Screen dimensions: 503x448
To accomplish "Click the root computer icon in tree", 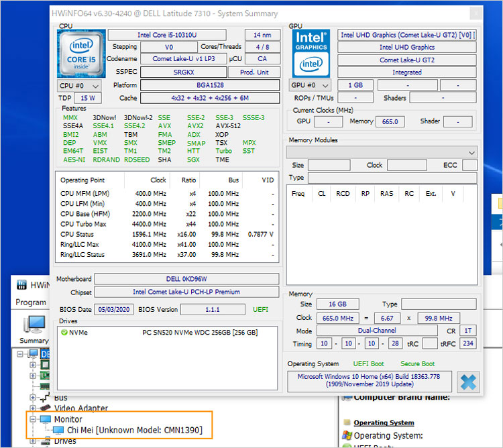I will pos(33,354).
